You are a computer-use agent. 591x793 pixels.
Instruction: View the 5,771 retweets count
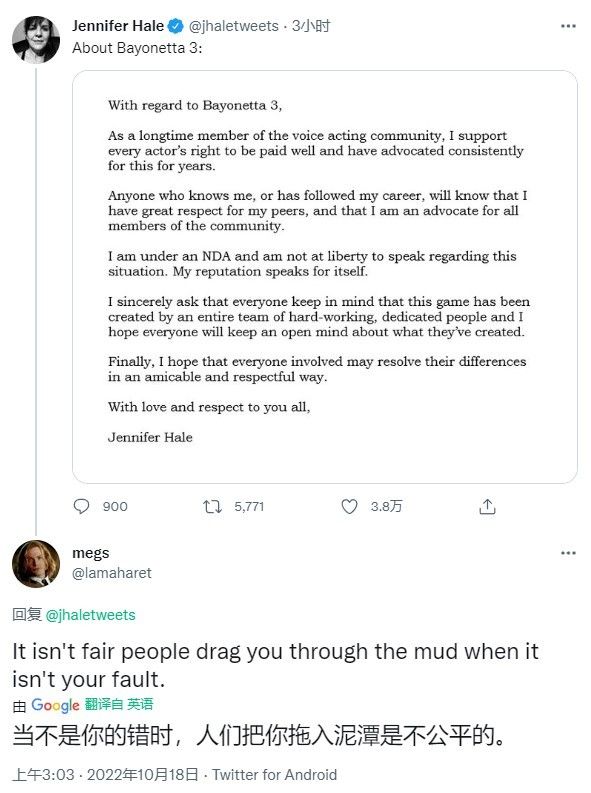point(249,506)
